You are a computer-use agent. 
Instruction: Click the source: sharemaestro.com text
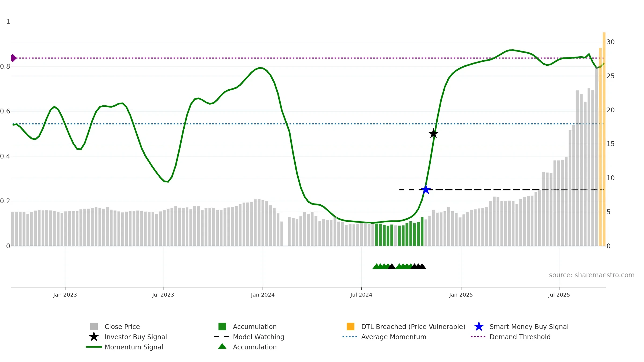click(x=592, y=275)
